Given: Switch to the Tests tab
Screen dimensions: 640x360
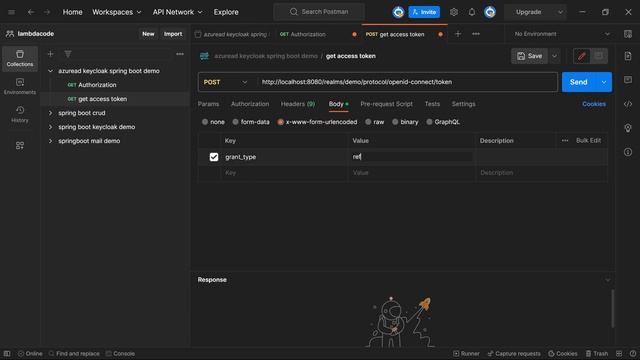Looking at the screenshot, I should 432,104.
